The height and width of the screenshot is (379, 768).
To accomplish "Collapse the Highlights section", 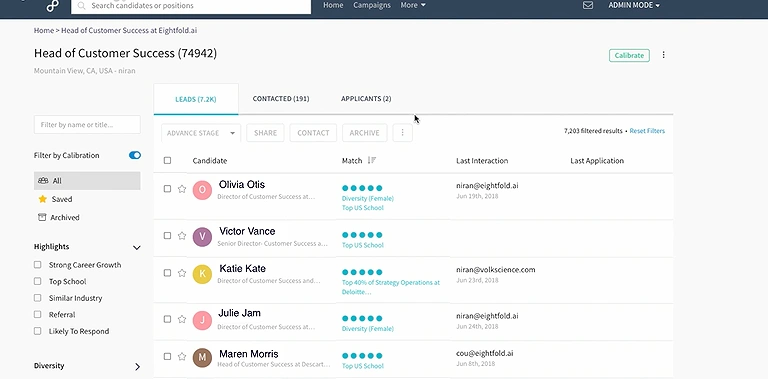I will [x=137, y=247].
